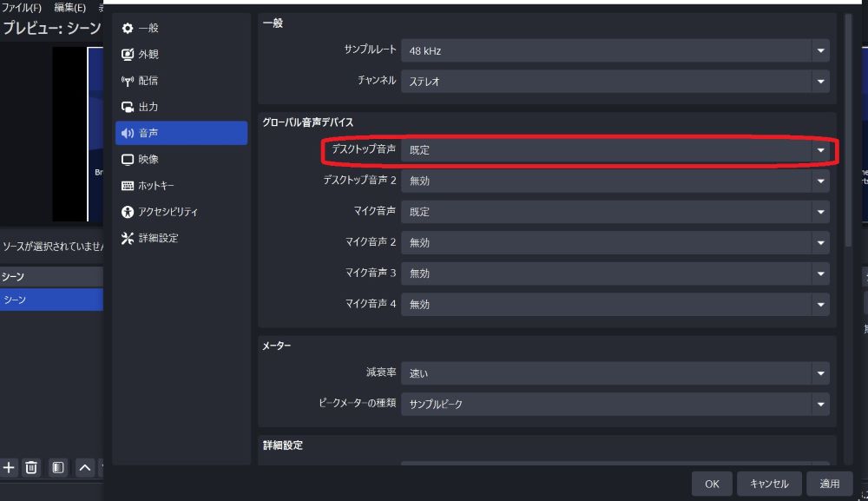The width and height of the screenshot is (868, 501).
Task: Click the antenna icon beside 配信
Action: point(128,81)
